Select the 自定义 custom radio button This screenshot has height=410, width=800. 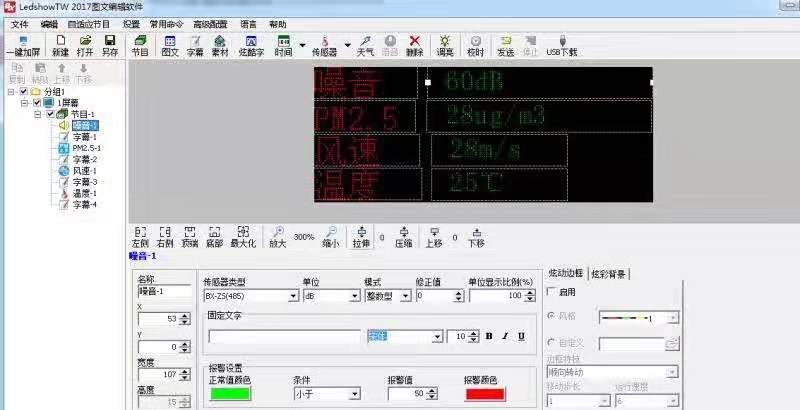551,343
